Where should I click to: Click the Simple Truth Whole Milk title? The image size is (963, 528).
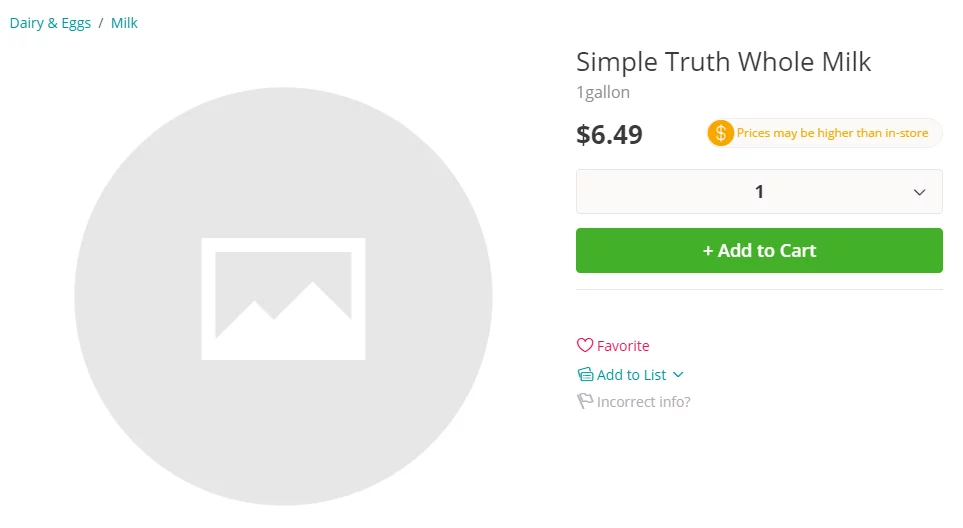click(723, 62)
